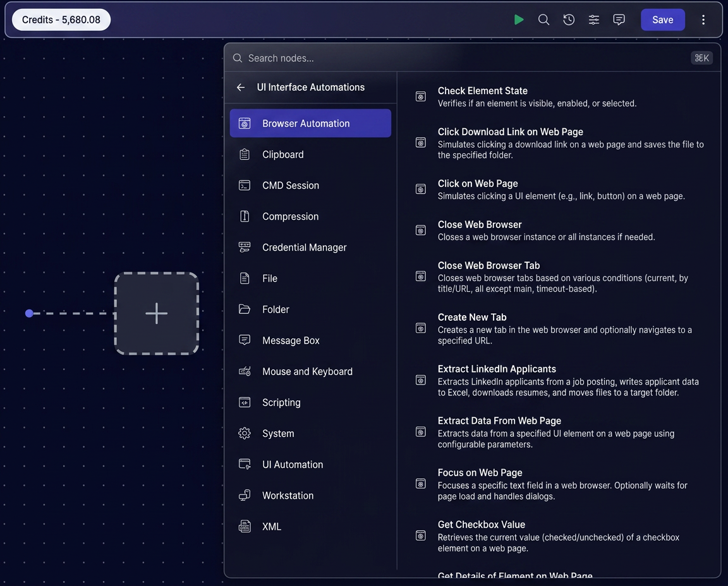Click the Get Checkbox Value node icon
The image size is (728, 586).
click(421, 535)
